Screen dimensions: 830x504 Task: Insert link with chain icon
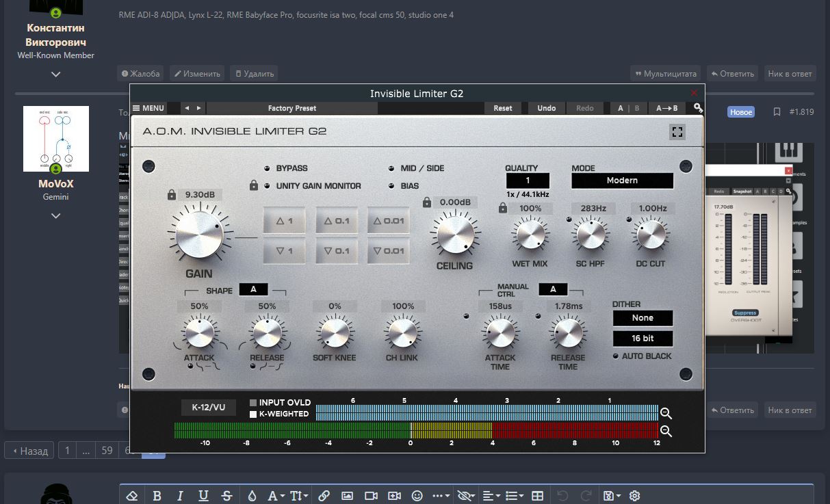[324, 496]
